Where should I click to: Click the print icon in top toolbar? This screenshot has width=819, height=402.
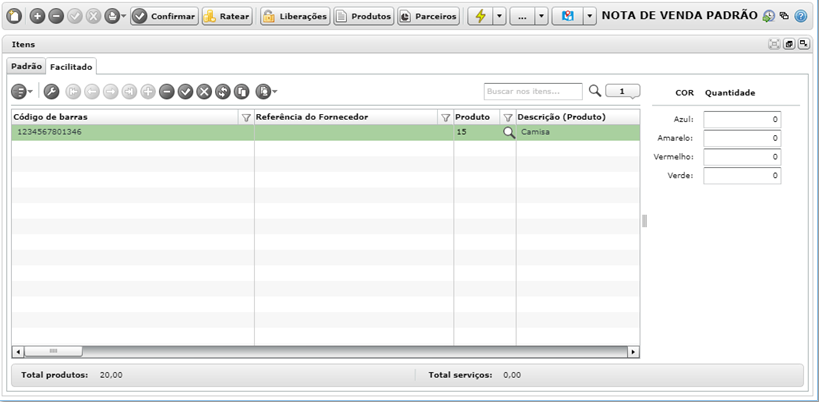pyautogui.click(x=111, y=16)
